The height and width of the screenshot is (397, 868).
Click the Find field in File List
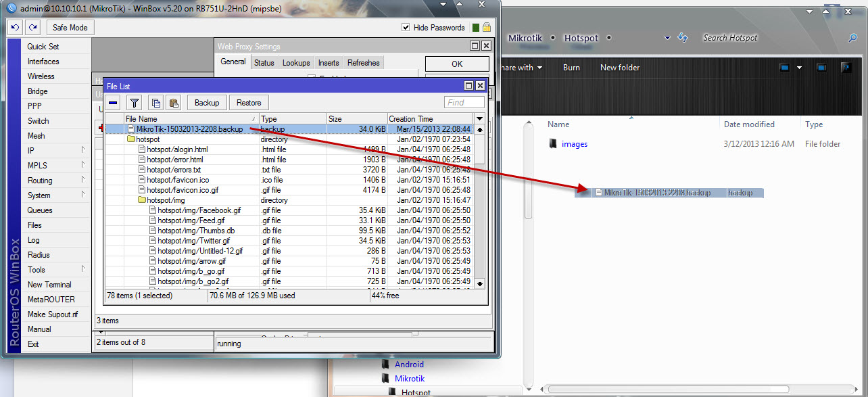tap(464, 103)
